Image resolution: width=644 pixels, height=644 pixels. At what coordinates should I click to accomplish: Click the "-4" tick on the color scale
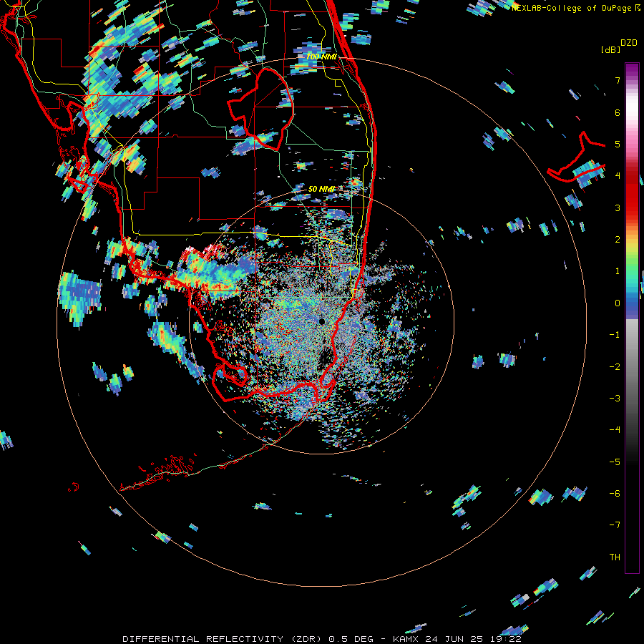615,430
